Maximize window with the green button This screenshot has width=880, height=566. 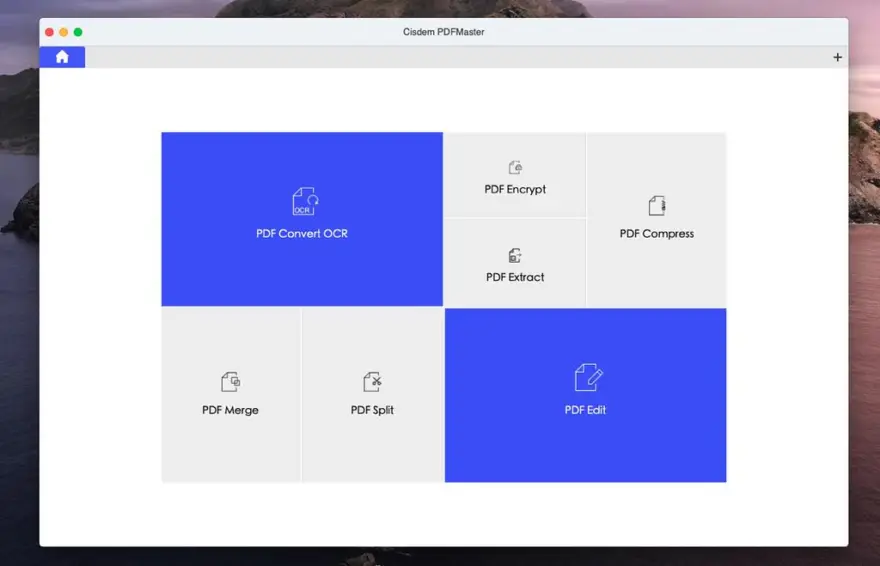click(78, 32)
